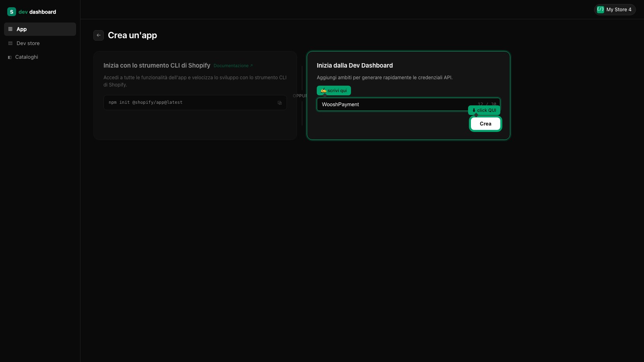Image resolution: width=644 pixels, height=362 pixels.
Task: Click the My Store 4 code icon
Action: (x=601, y=10)
